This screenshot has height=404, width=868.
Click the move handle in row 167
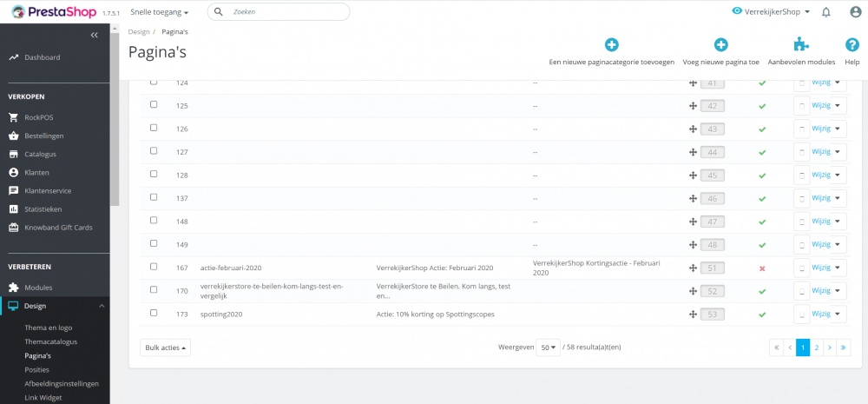tap(692, 268)
